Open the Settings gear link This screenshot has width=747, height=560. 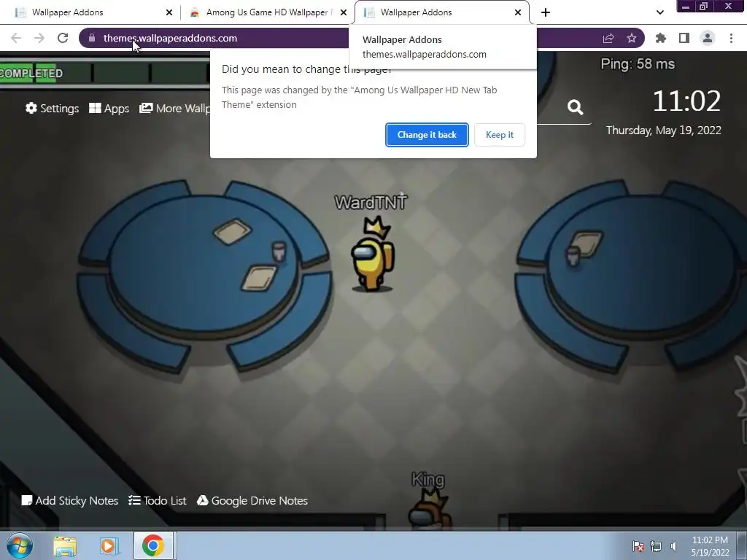click(x=53, y=108)
